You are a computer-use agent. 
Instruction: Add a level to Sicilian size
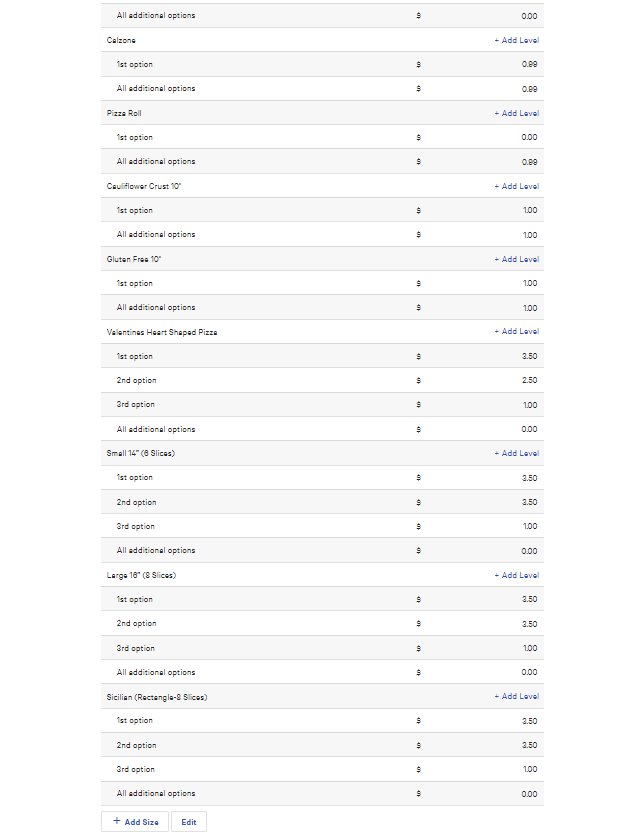point(516,697)
